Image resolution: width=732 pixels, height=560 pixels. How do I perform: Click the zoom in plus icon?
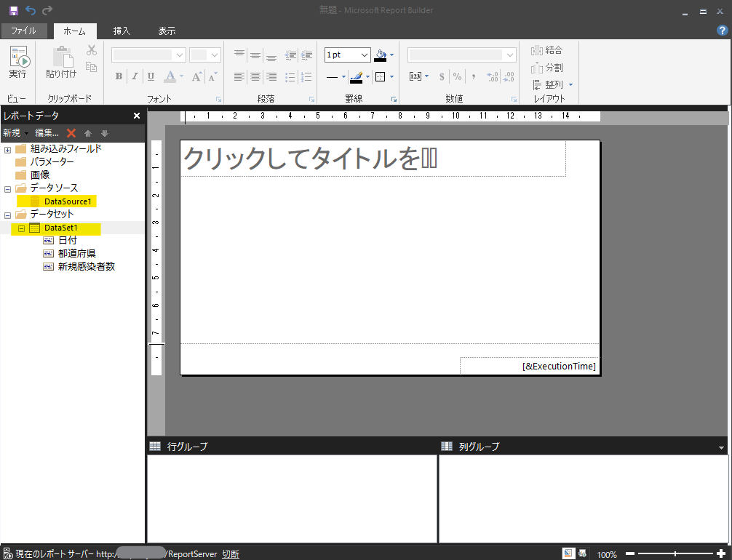pyautogui.click(x=720, y=554)
